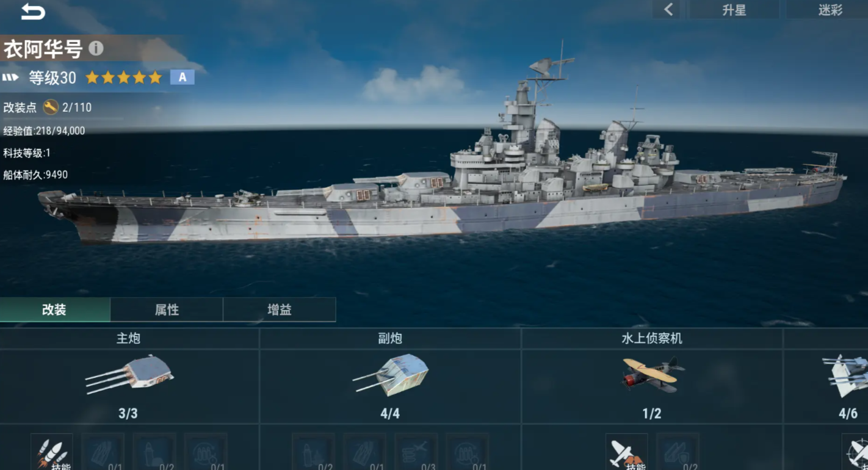Click the locked 0/3 secondary gun upgrade slot
Screen dimensions: 868x470
tap(416, 452)
